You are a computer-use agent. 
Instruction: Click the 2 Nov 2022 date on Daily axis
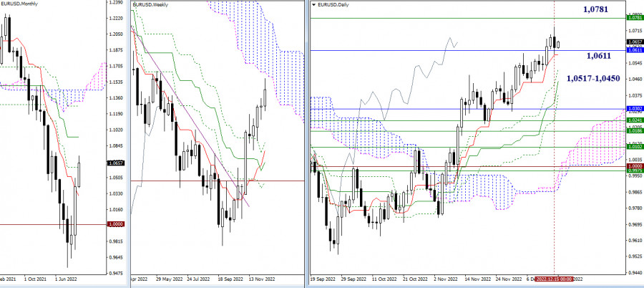[447, 279]
